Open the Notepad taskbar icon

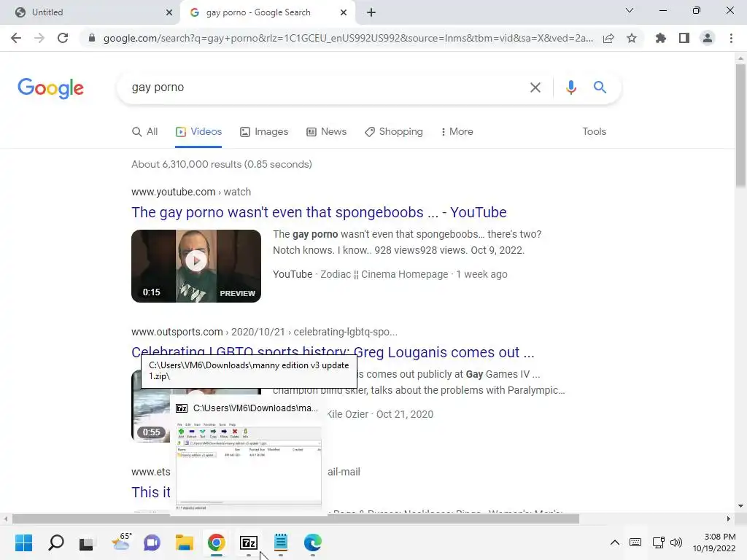(x=281, y=542)
